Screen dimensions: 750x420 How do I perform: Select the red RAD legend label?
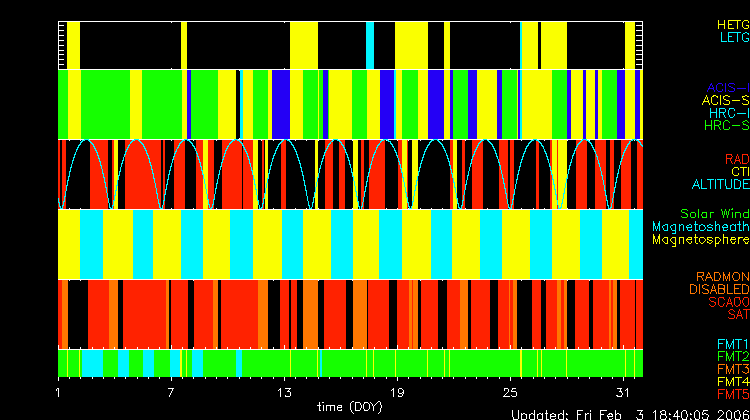[x=736, y=159]
